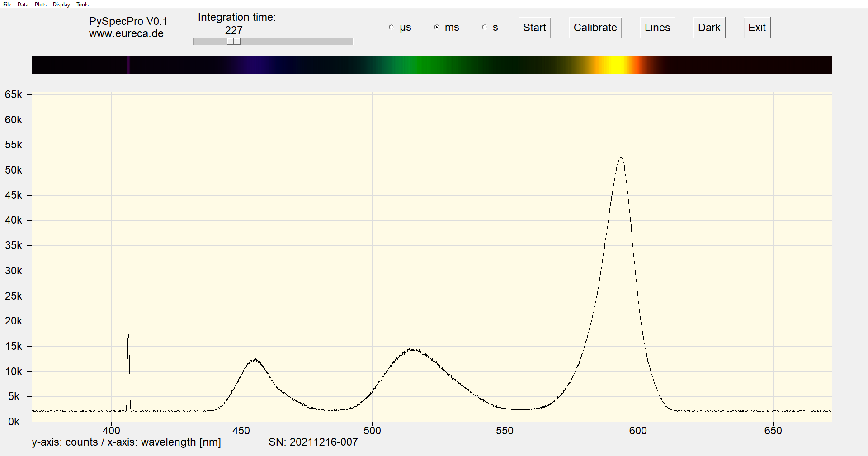
Task: Select the µs time unit radio button
Action: (x=392, y=27)
